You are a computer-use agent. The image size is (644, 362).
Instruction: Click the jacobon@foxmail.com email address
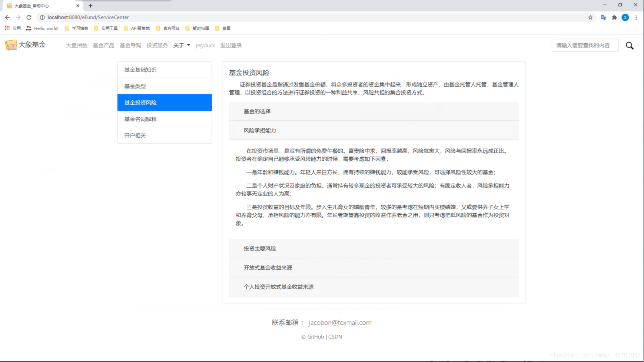point(340,322)
